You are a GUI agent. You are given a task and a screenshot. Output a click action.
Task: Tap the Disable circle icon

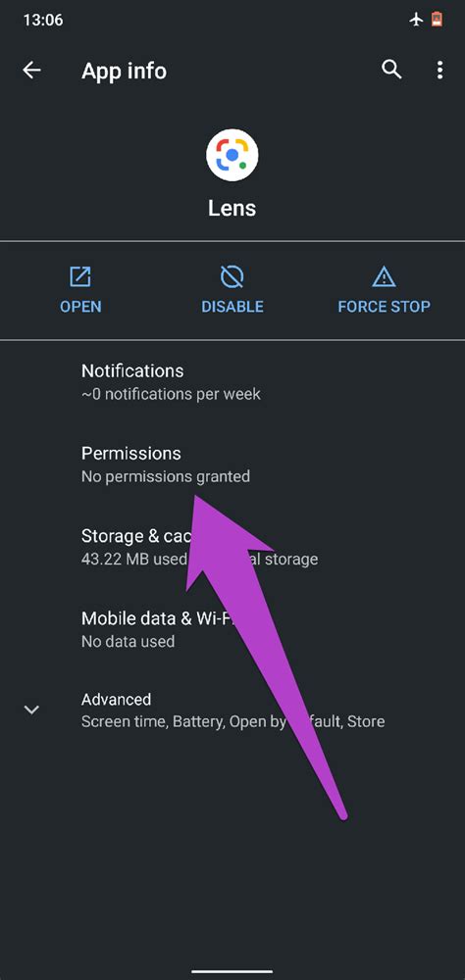coord(232,276)
